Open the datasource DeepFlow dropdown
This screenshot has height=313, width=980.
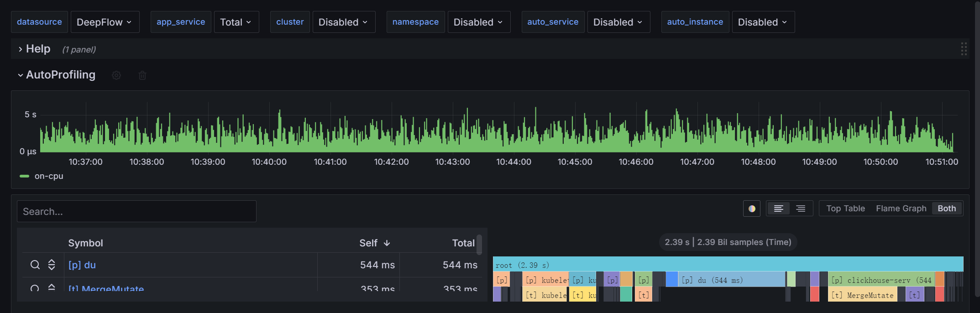tap(105, 22)
